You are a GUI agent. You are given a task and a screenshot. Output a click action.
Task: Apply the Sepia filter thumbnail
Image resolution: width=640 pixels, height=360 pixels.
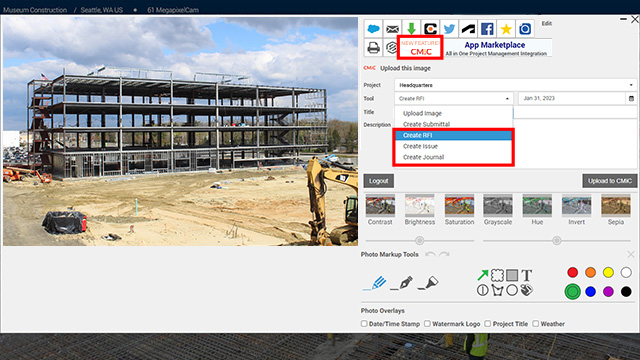pyautogui.click(x=616, y=205)
